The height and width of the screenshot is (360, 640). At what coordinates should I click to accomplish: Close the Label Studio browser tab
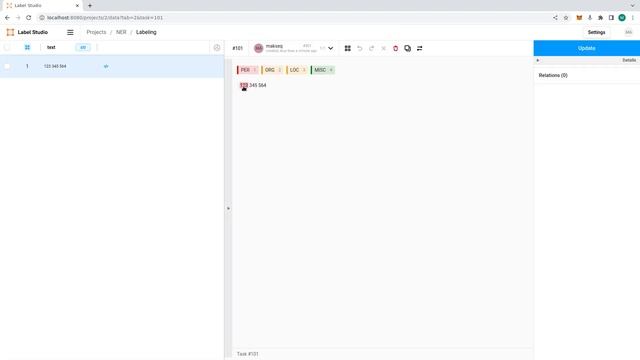tap(77, 6)
